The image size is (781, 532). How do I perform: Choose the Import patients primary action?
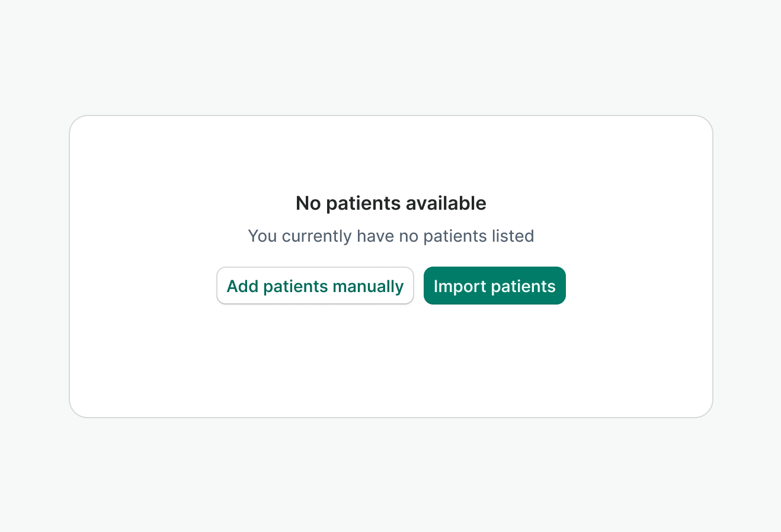(x=494, y=286)
